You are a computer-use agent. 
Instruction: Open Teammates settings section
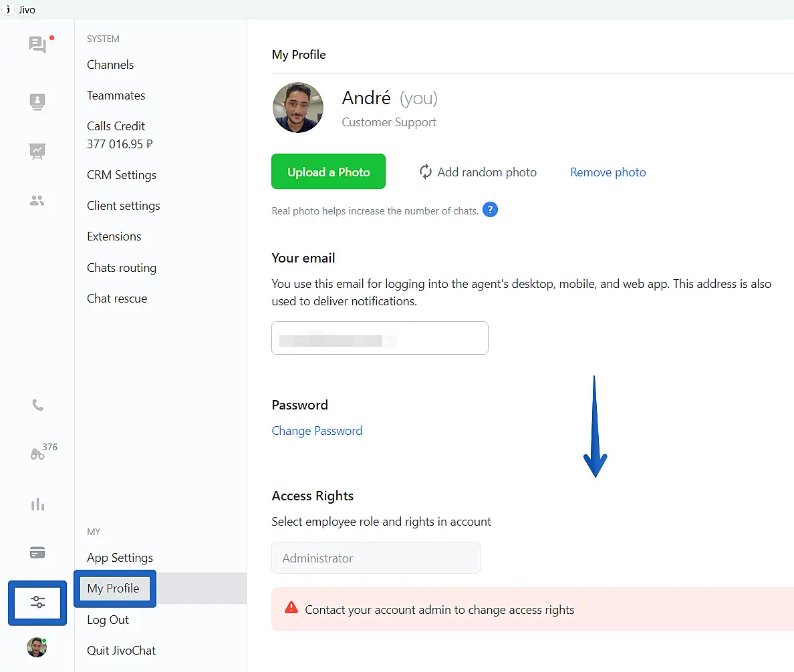tap(116, 96)
